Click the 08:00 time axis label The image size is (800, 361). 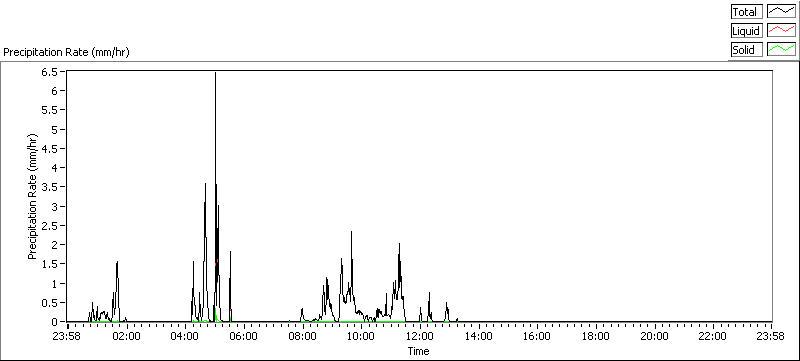(x=302, y=336)
